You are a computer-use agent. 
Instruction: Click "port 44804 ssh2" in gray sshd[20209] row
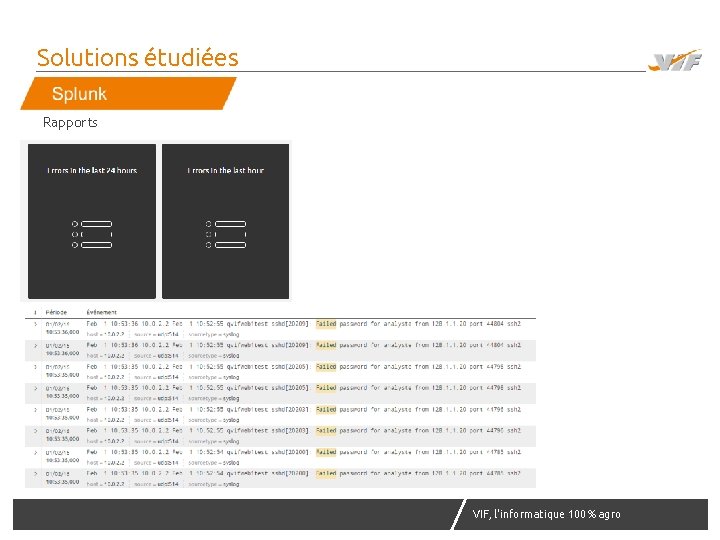tap(495, 345)
